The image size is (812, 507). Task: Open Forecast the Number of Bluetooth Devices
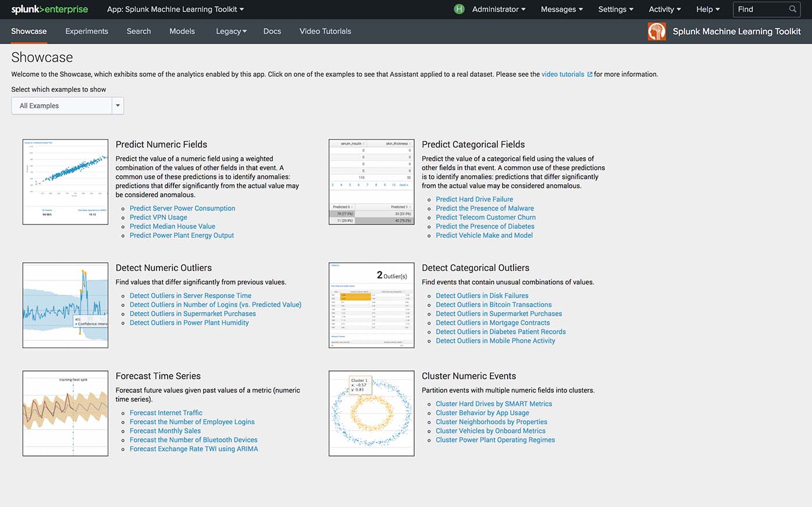coord(193,440)
